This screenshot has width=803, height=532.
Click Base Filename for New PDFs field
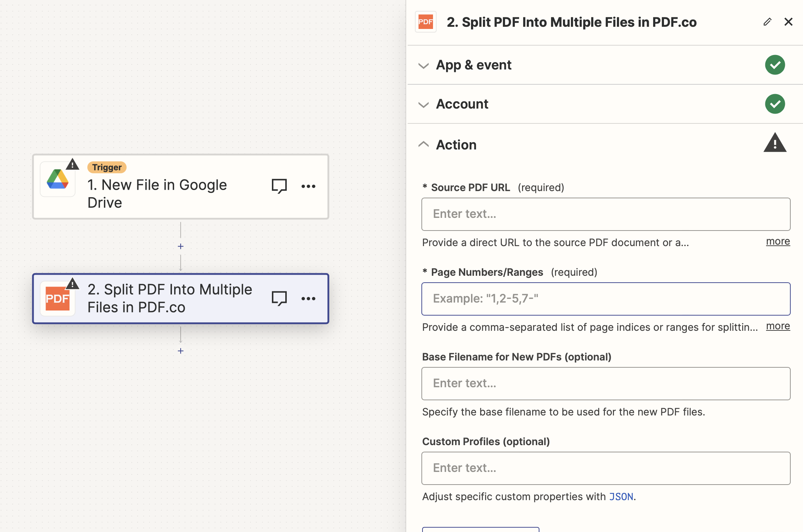point(605,384)
